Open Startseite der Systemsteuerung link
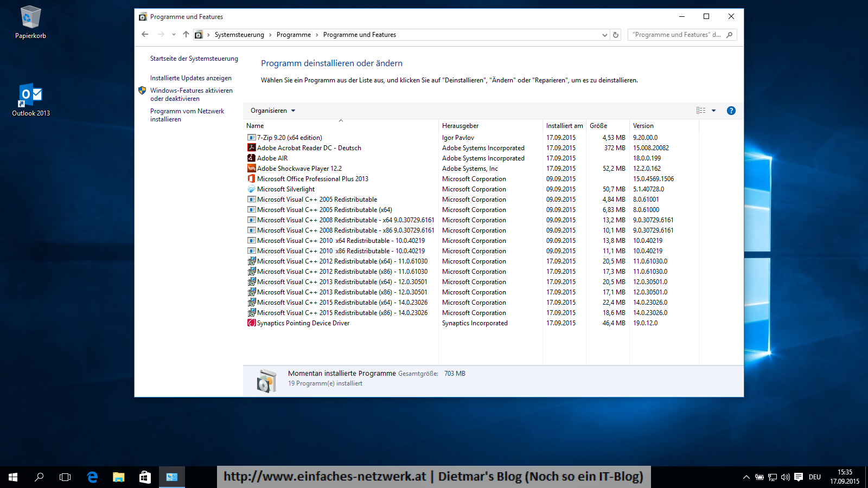This screenshot has height=488, width=868. [x=194, y=59]
